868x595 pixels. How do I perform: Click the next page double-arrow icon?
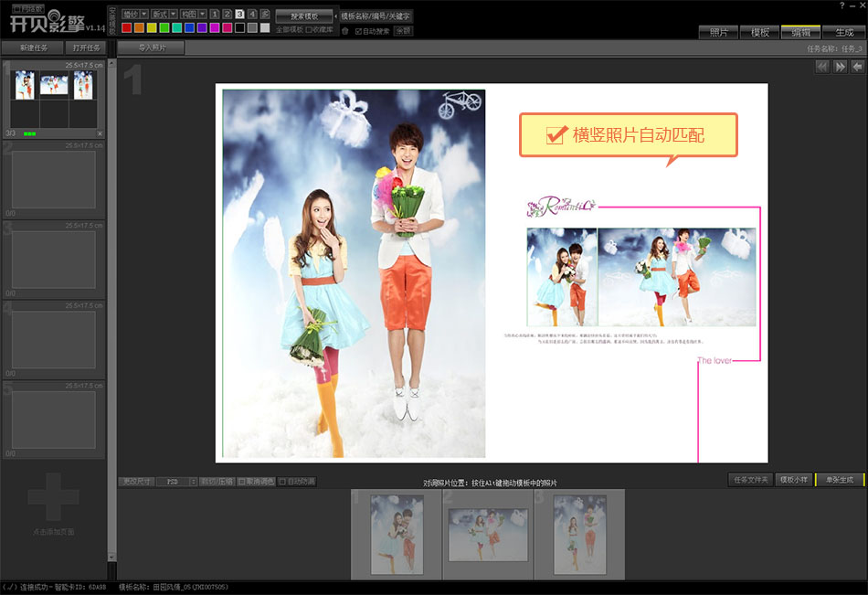840,67
